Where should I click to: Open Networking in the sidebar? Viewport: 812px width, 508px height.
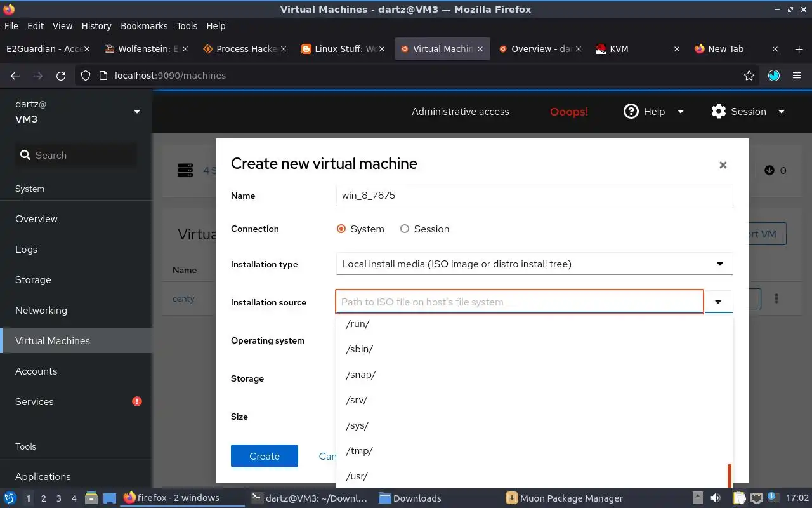coord(76,310)
